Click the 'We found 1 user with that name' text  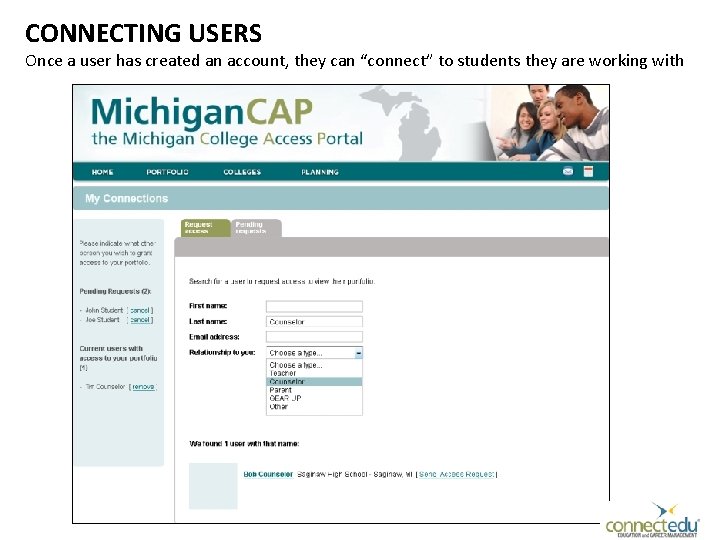(x=244, y=444)
